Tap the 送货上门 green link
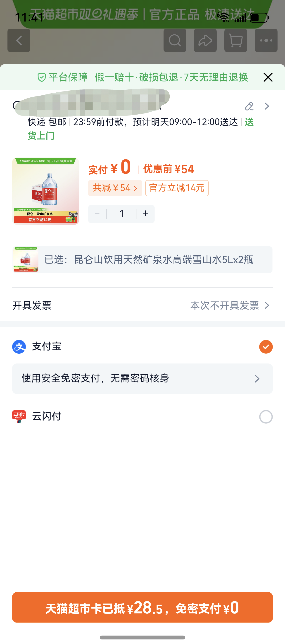 click(x=41, y=136)
